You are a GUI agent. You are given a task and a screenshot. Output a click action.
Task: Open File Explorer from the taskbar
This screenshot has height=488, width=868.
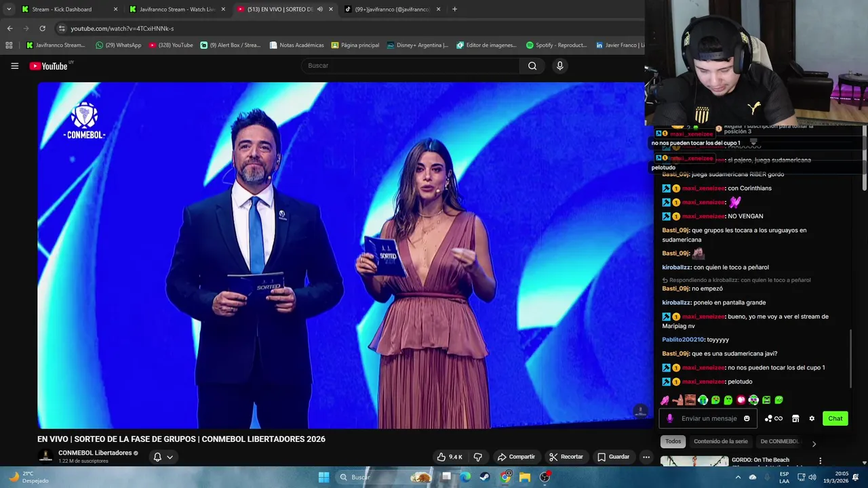tap(525, 477)
